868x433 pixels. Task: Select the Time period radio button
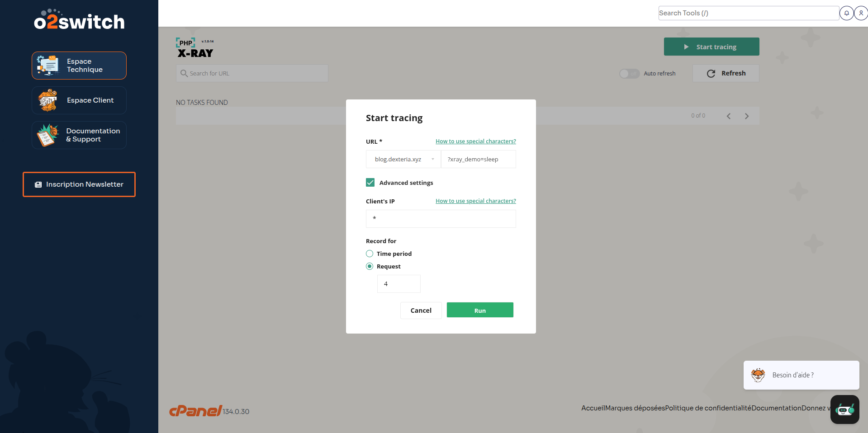click(370, 254)
